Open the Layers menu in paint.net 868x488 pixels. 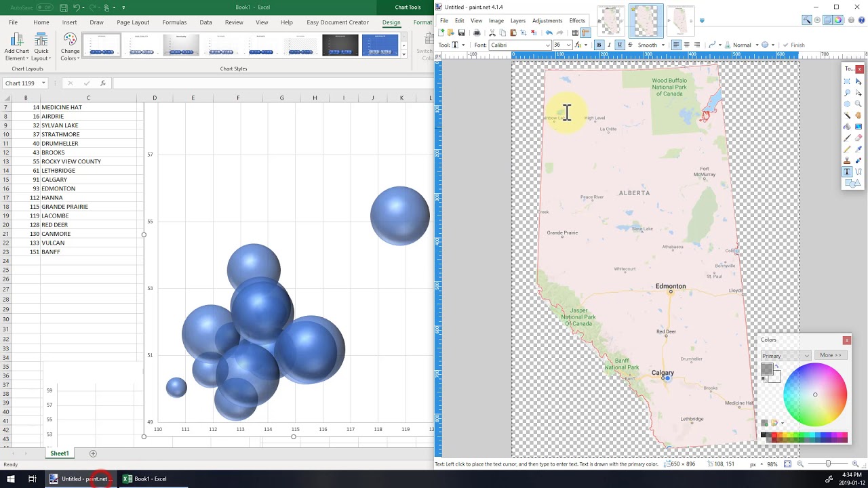coord(518,20)
